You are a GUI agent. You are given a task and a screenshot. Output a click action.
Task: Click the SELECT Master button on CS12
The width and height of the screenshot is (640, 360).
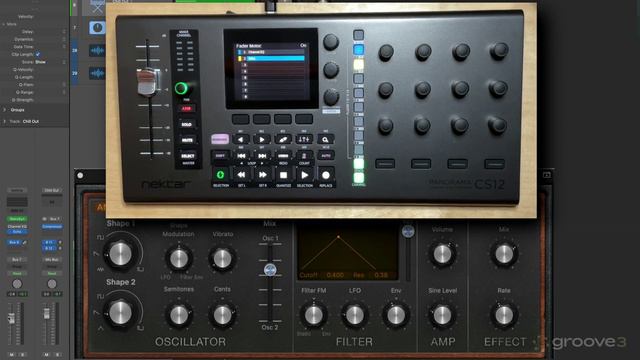click(x=187, y=156)
